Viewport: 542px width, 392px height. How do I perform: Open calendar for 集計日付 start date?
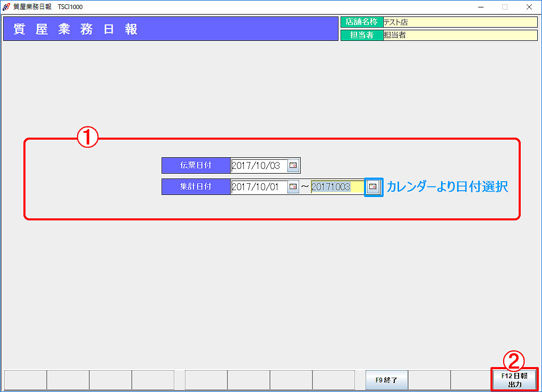tap(293, 186)
